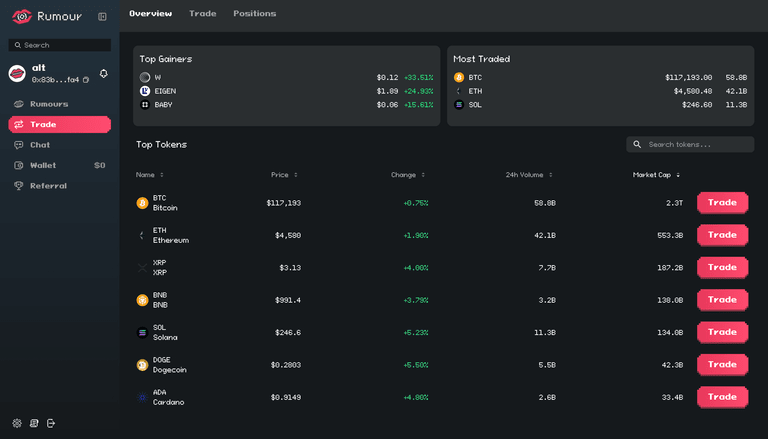Switch to the Positions tab
Viewport: 768px width, 439px height.
click(254, 14)
